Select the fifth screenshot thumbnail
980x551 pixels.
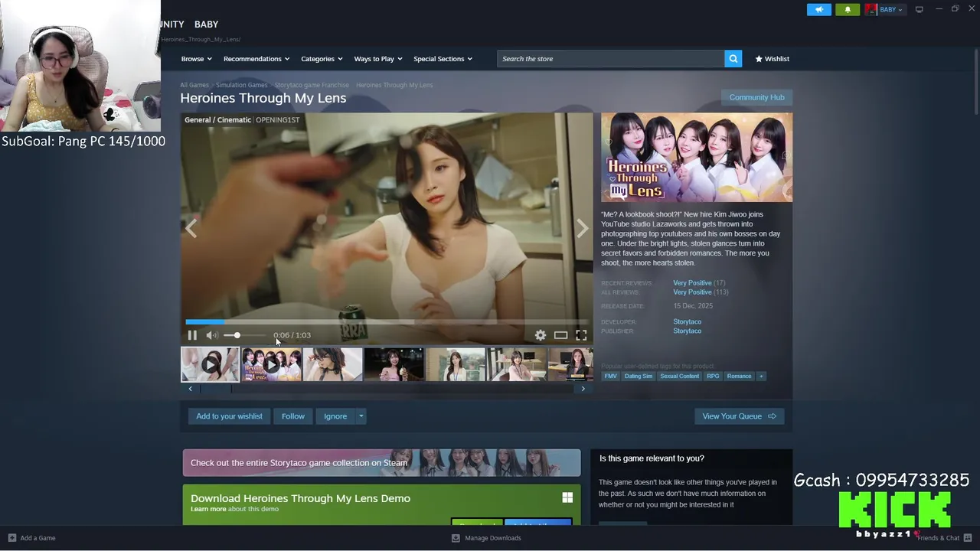tap(456, 364)
